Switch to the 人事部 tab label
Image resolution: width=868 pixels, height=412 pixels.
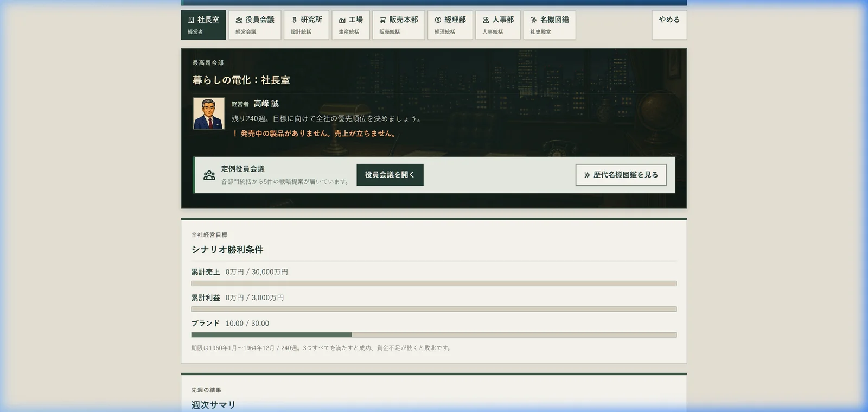(x=503, y=20)
